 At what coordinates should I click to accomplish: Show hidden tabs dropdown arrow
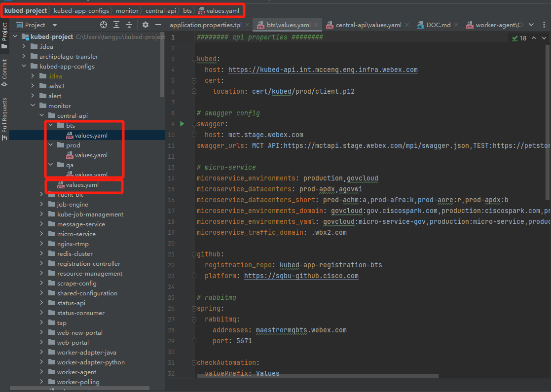531,25
